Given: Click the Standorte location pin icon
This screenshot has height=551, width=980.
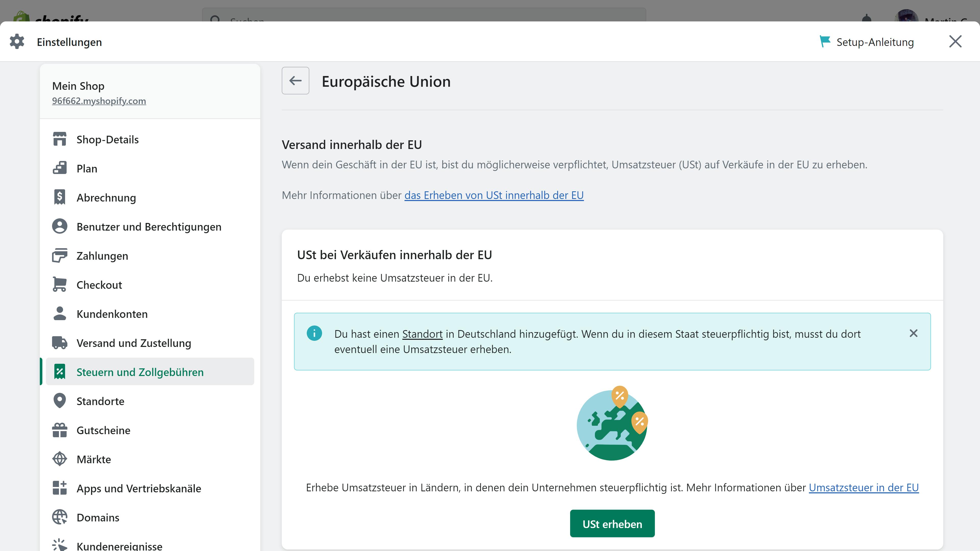Looking at the screenshot, I should [60, 401].
